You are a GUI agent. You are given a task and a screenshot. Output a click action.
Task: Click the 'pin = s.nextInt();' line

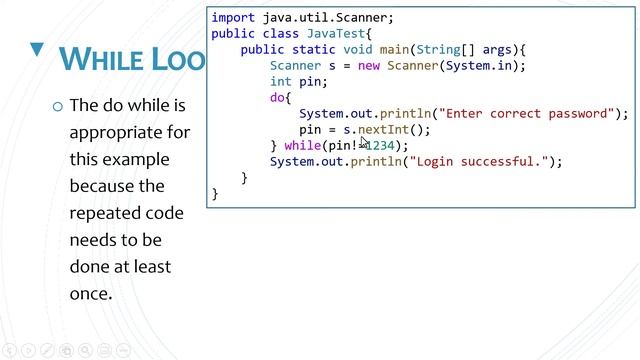click(364, 130)
